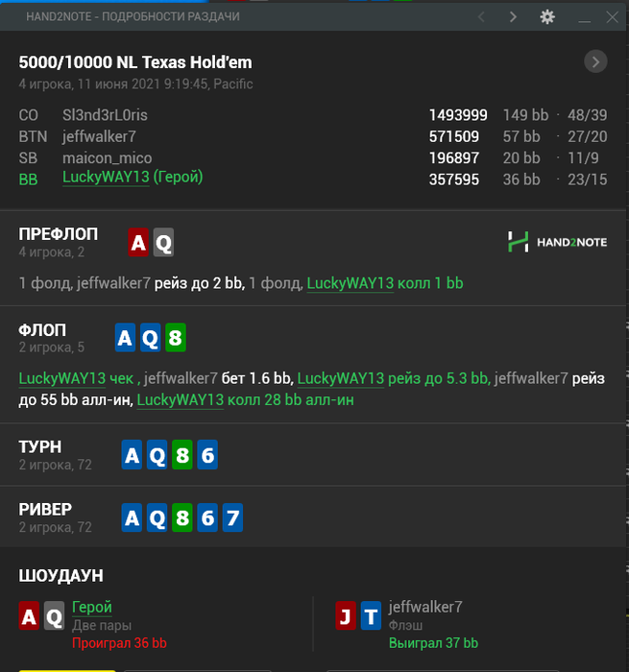This screenshot has width=629, height=672.
Task: Click the green 8 card in the Флоп row
Action: (176, 338)
